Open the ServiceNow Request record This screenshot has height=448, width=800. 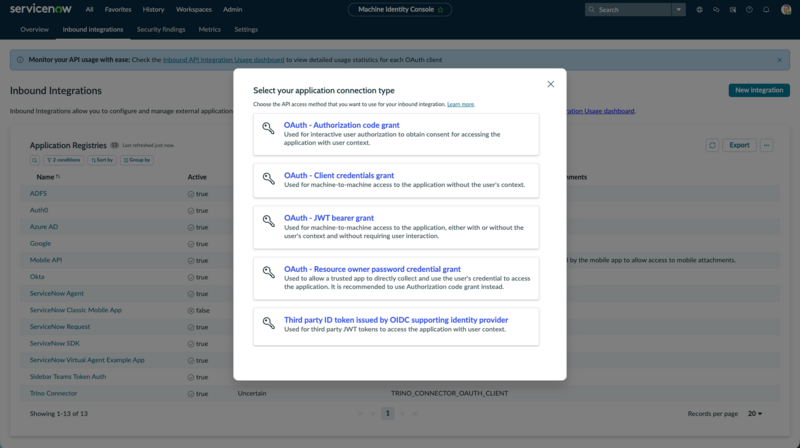click(x=60, y=327)
